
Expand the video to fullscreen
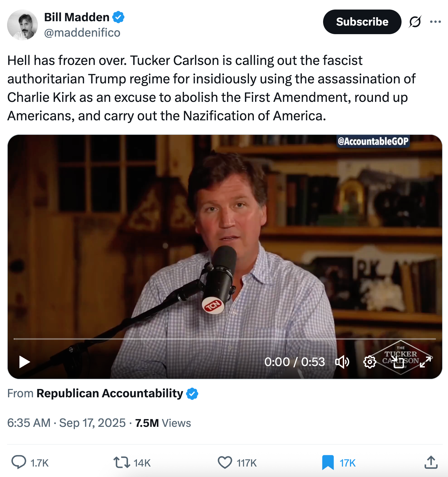pos(426,362)
